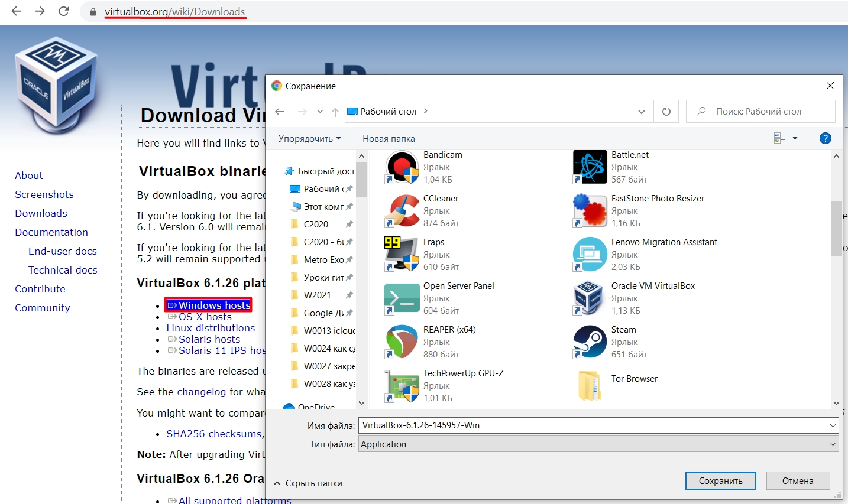This screenshot has width=848, height=504.
Task: Click the Отмена button
Action: (x=798, y=481)
